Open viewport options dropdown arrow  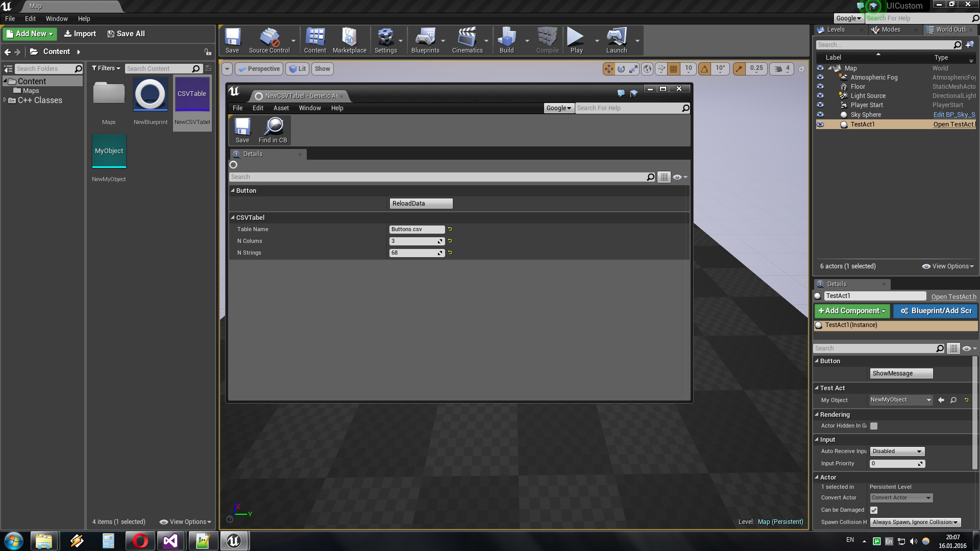click(x=227, y=69)
